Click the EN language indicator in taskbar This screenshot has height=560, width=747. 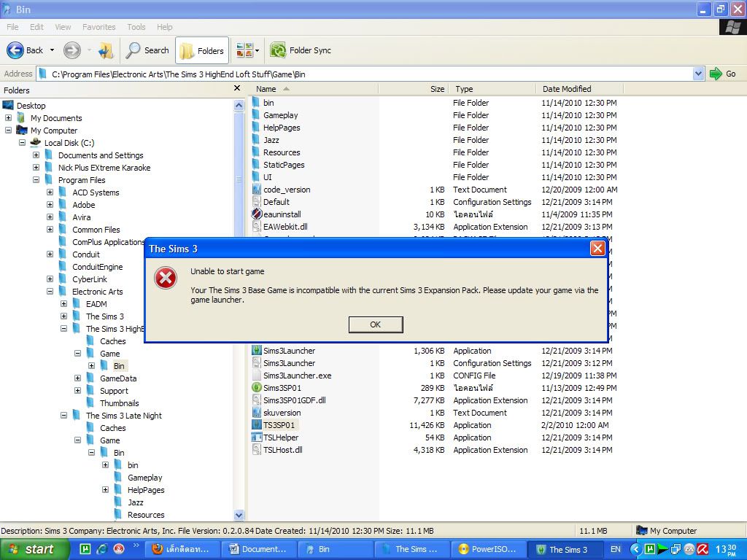coord(616,549)
